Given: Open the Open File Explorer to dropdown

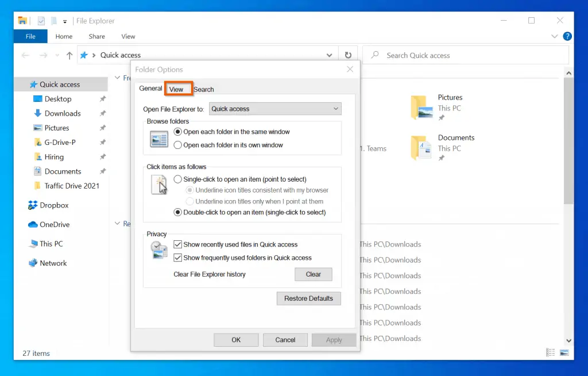Looking at the screenshot, I should point(335,109).
